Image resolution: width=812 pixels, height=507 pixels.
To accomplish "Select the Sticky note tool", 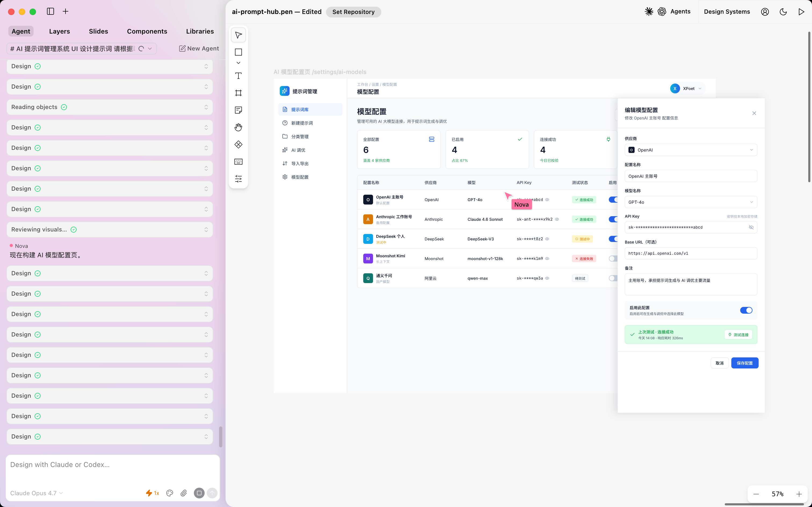I will pos(238,110).
